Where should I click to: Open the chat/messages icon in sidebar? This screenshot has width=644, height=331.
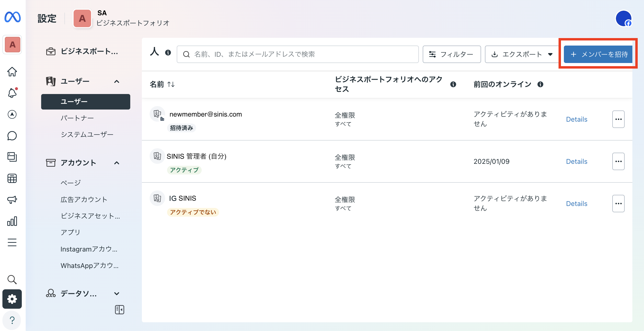tap(12, 135)
